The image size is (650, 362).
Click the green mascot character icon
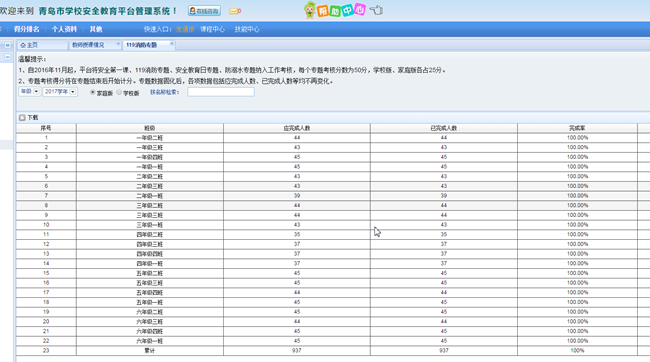[x=310, y=10]
